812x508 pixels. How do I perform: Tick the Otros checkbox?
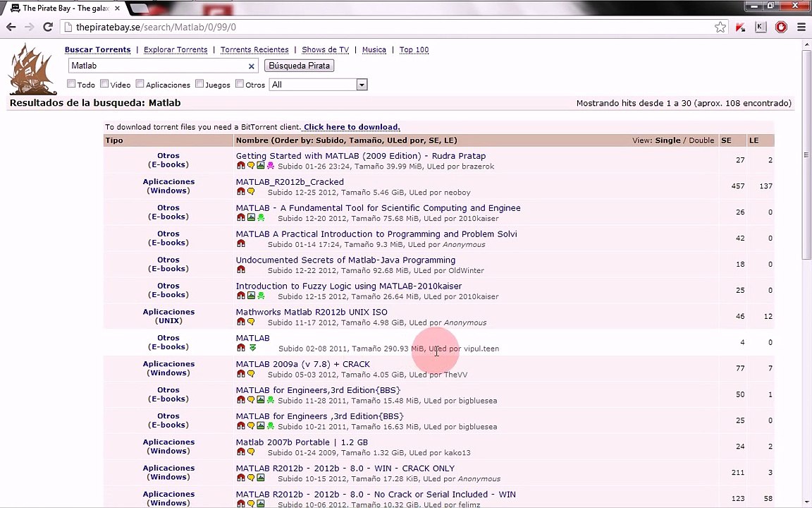point(239,83)
